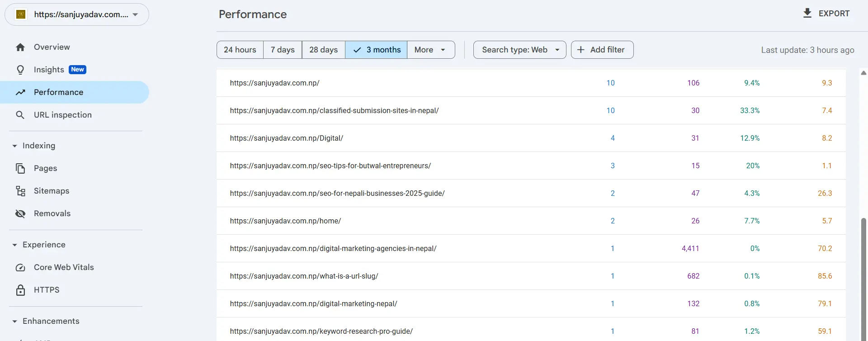
Task: Click the Removals crossed-eye icon
Action: (x=20, y=213)
